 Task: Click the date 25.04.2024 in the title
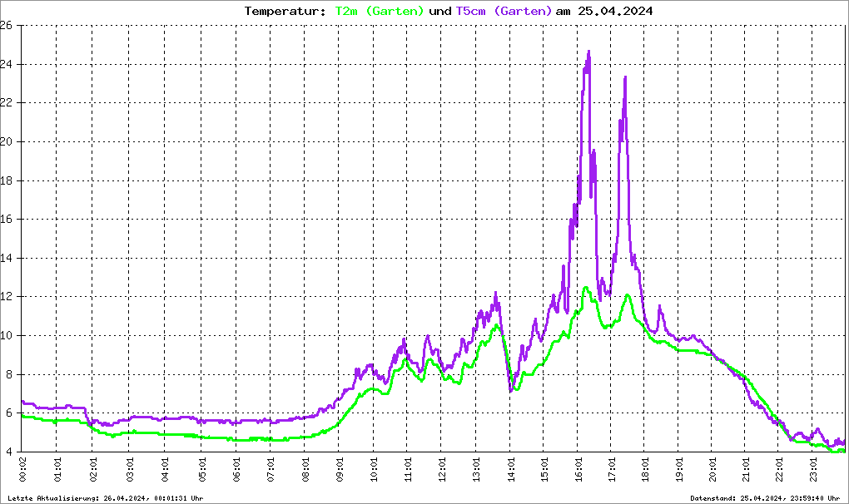(x=615, y=11)
